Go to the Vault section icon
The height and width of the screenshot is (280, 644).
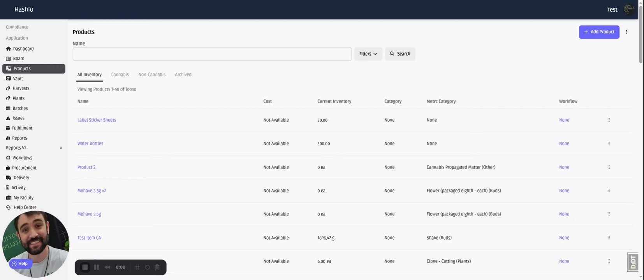click(x=8, y=79)
